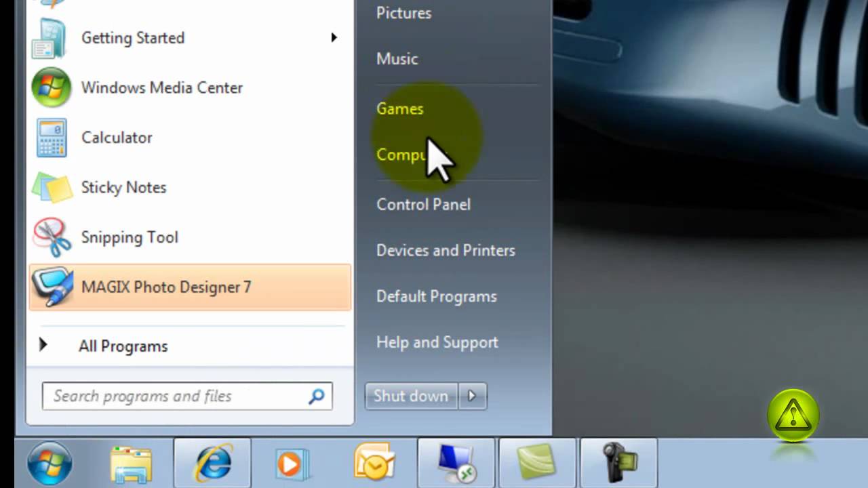Open Default Programs
The width and height of the screenshot is (868, 488).
click(x=436, y=297)
